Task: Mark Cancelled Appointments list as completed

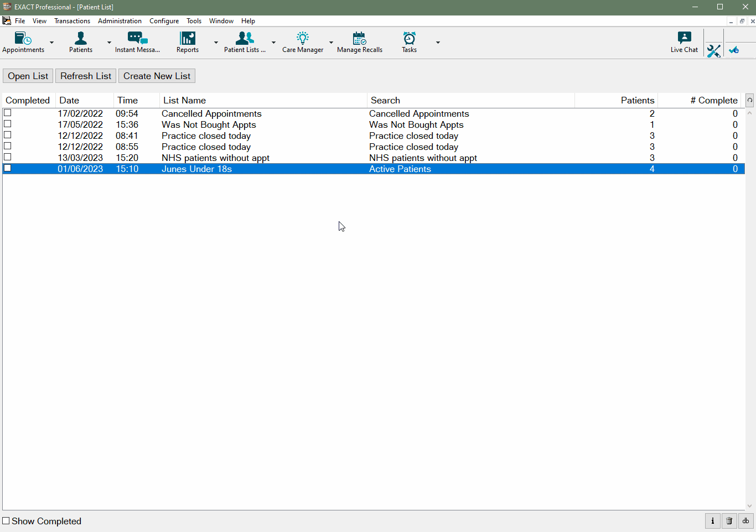Action: pos(7,113)
